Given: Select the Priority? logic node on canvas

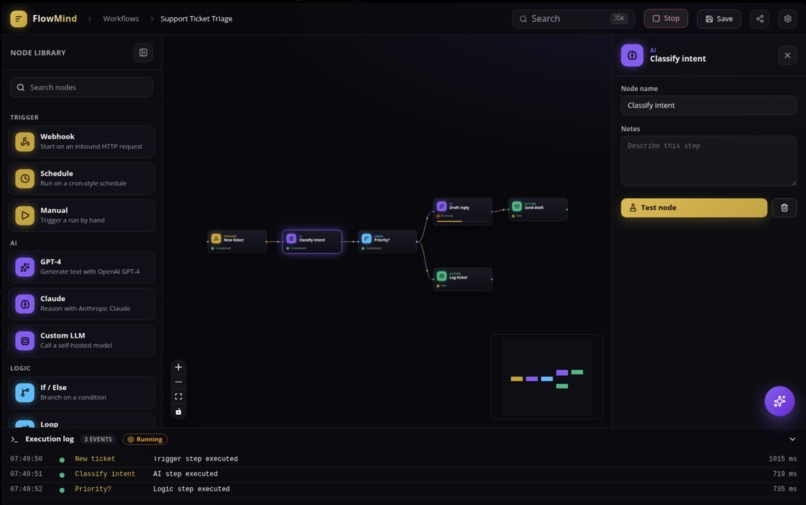Looking at the screenshot, I should [387, 242].
